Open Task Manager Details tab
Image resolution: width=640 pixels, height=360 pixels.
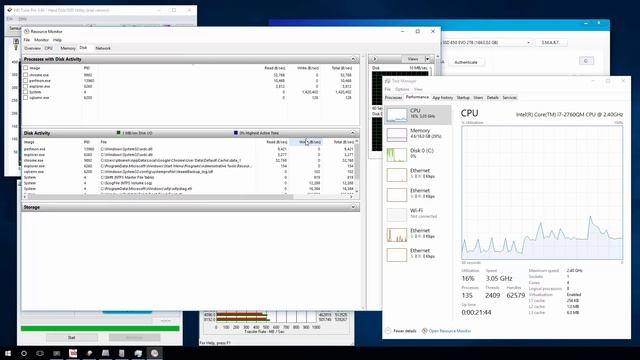coord(493,98)
